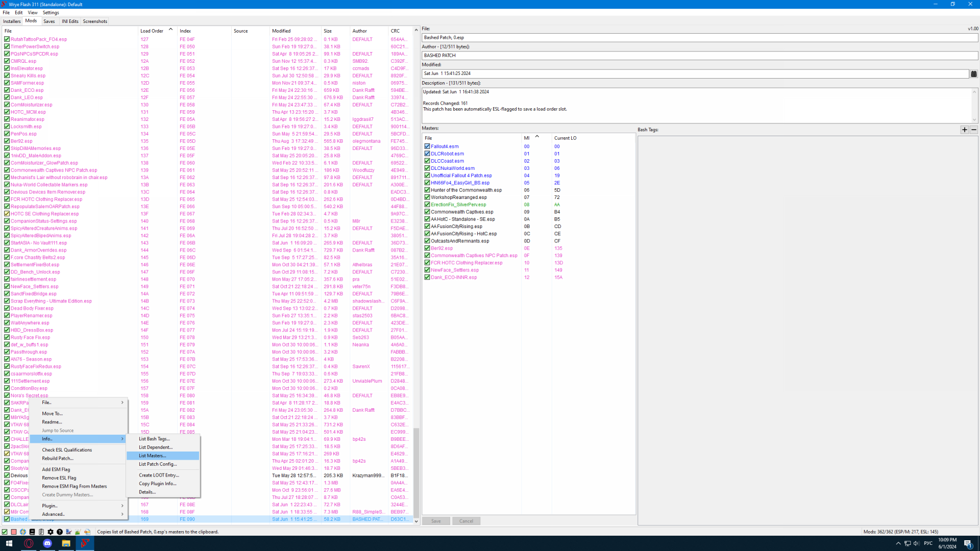Click the pink square status bar icon

14,532
